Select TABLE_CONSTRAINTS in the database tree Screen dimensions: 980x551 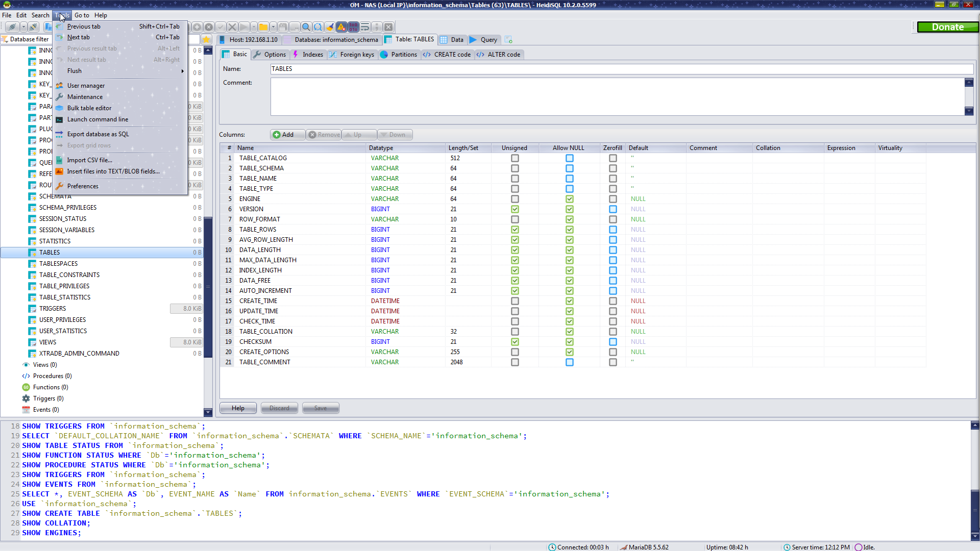point(69,275)
